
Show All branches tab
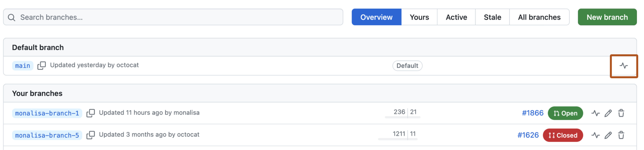click(539, 17)
